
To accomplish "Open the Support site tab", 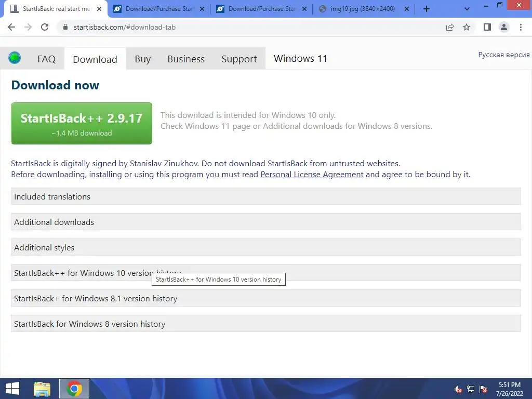I will [x=239, y=59].
